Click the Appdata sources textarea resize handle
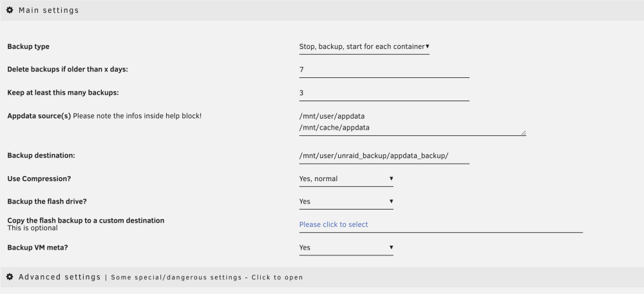The height and width of the screenshot is (294, 644). 523,132
